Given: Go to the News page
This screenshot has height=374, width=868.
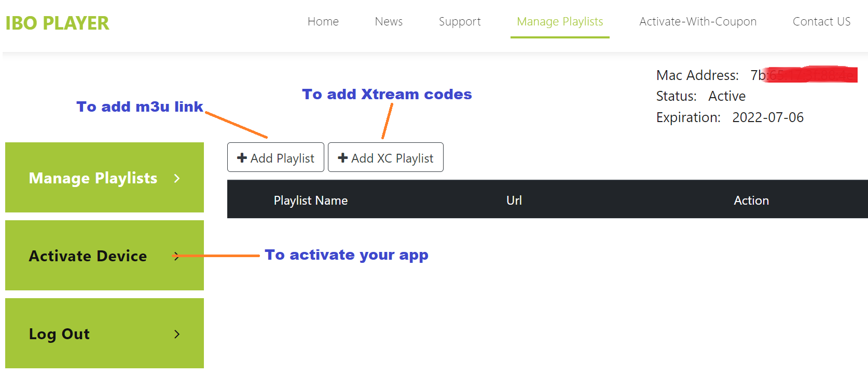Looking at the screenshot, I should pyautogui.click(x=389, y=21).
